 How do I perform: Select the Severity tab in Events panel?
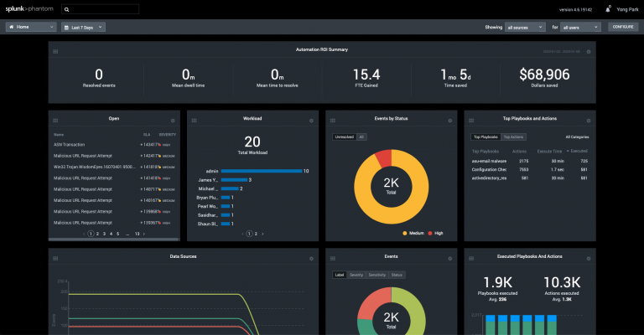pyautogui.click(x=356, y=275)
